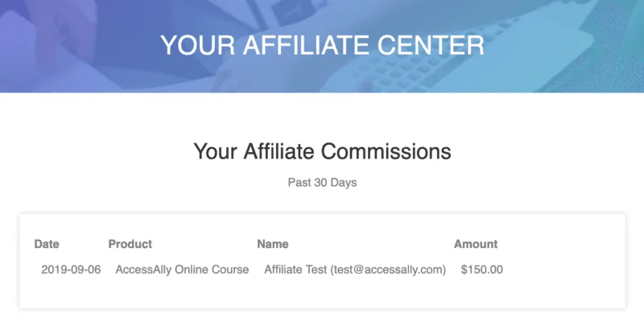The image size is (644, 322).
Task: Select the 2019-09-06 date cell
Action: tap(71, 270)
